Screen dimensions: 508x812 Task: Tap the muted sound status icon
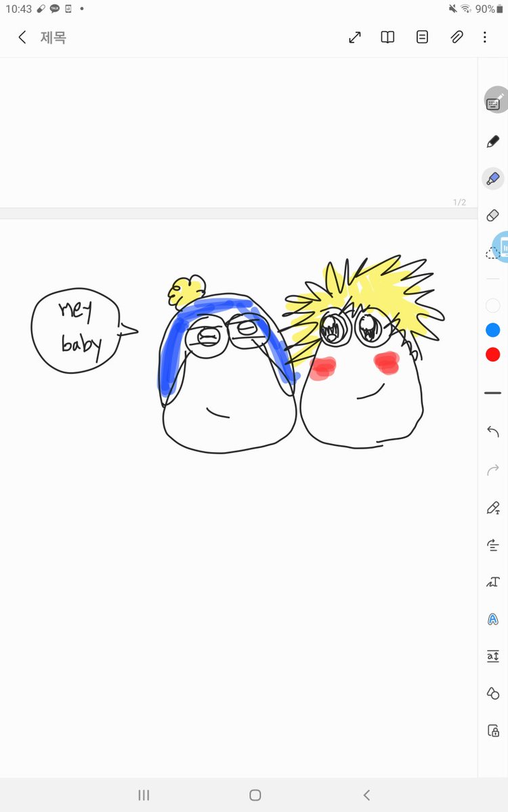452,9
